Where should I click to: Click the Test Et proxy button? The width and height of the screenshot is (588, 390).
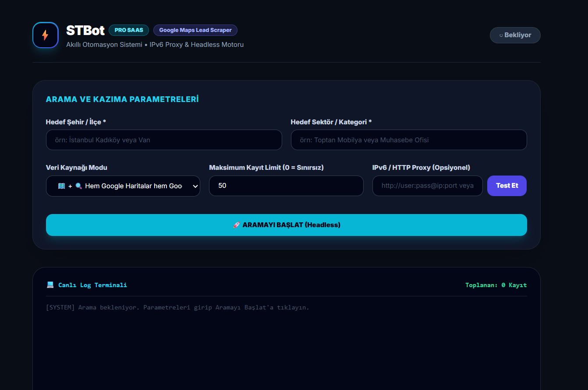(507, 186)
